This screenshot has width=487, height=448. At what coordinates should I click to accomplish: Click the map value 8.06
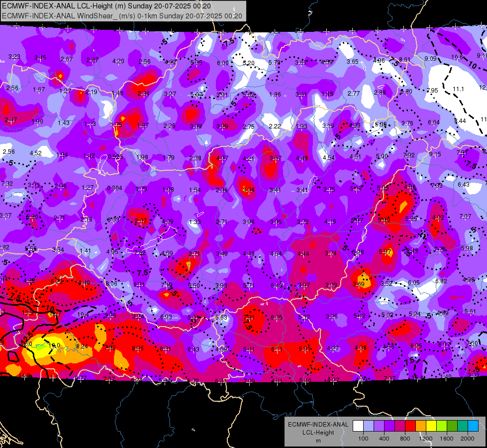coord(111,283)
